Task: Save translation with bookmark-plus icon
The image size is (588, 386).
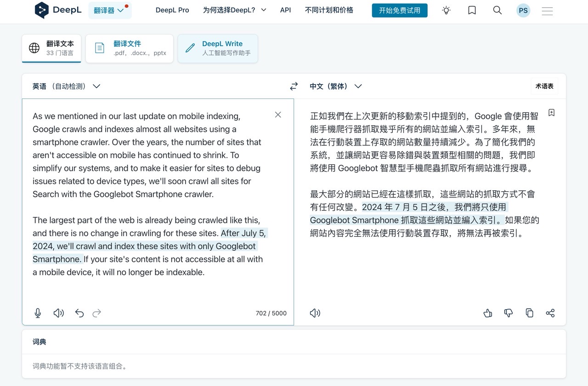Action: pyautogui.click(x=552, y=113)
